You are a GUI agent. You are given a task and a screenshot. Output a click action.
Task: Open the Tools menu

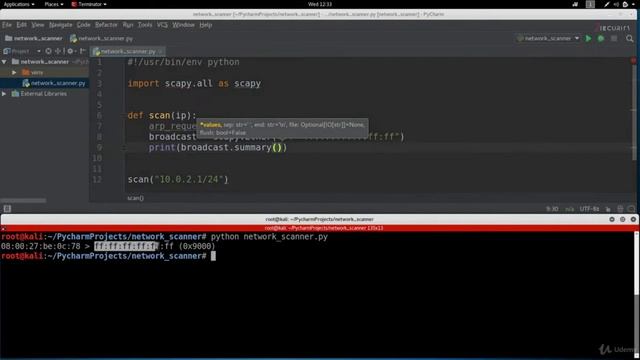[145, 25]
